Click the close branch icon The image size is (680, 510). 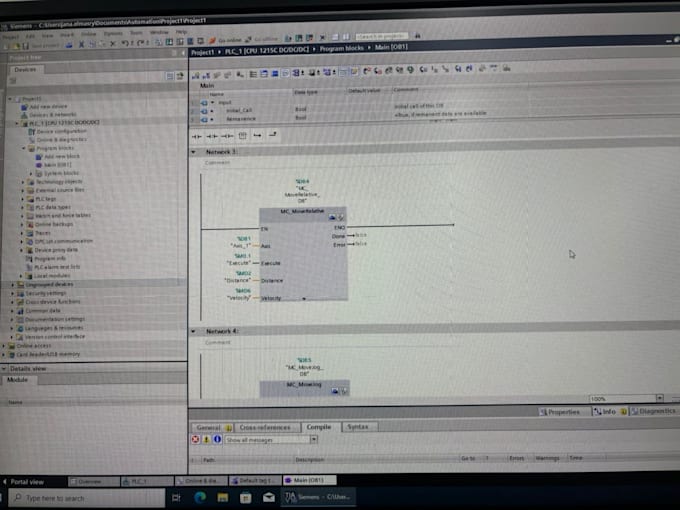point(272,135)
